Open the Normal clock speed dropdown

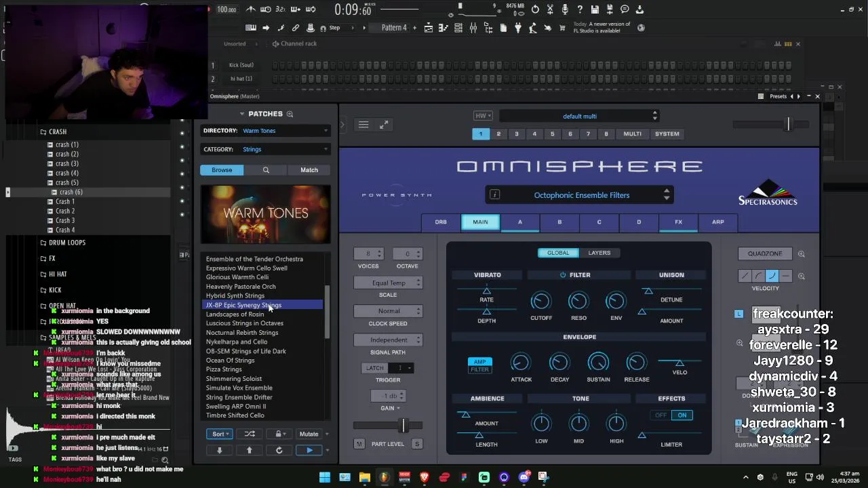click(388, 311)
